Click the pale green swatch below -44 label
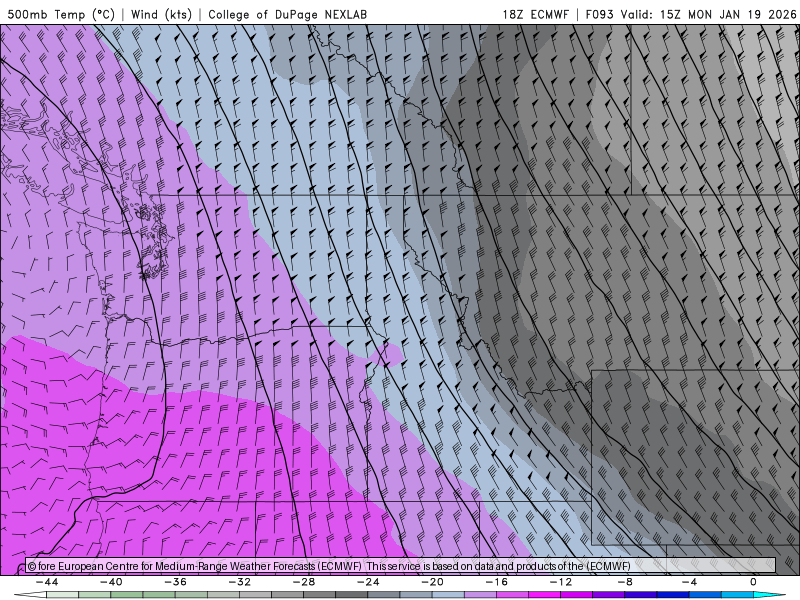 [x=63, y=595]
